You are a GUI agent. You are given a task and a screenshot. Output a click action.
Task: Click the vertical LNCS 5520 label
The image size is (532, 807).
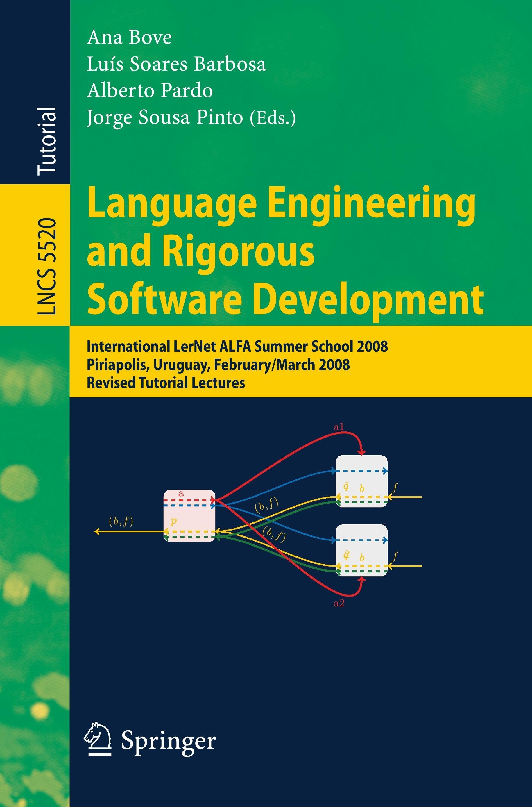(47, 266)
